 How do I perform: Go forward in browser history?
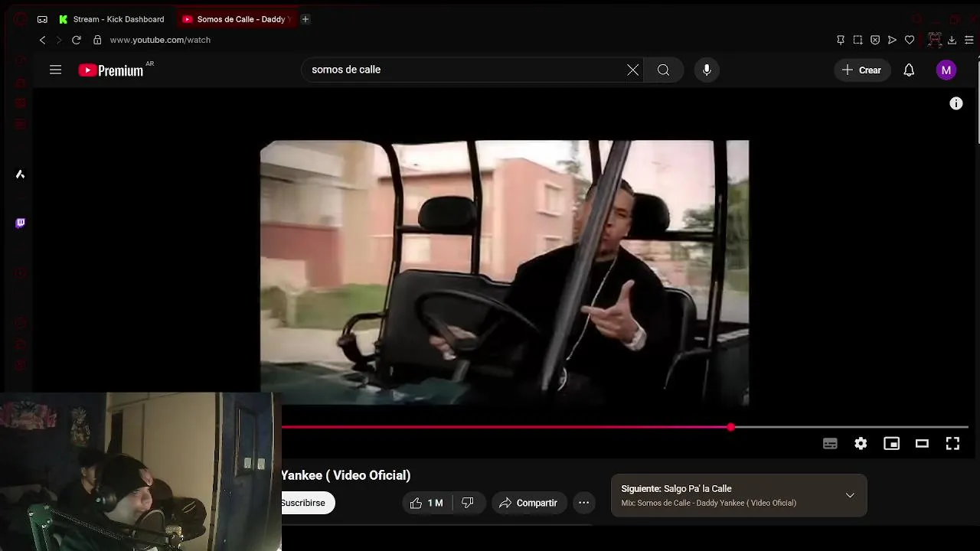coord(58,40)
